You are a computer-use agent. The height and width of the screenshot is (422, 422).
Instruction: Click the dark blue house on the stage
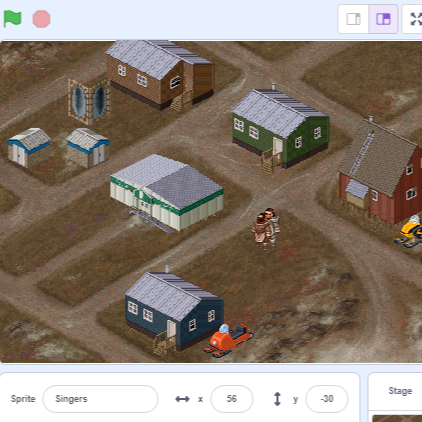tap(174, 312)
